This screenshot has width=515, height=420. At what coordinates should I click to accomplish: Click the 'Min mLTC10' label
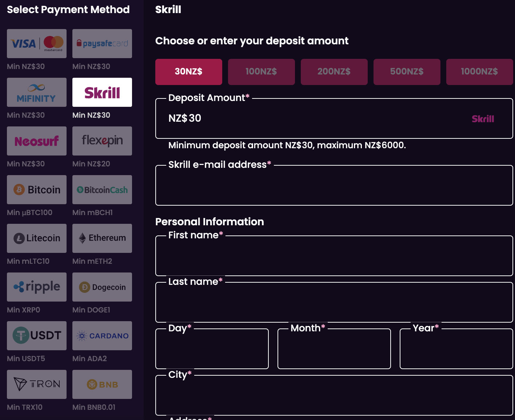point(28,261)
